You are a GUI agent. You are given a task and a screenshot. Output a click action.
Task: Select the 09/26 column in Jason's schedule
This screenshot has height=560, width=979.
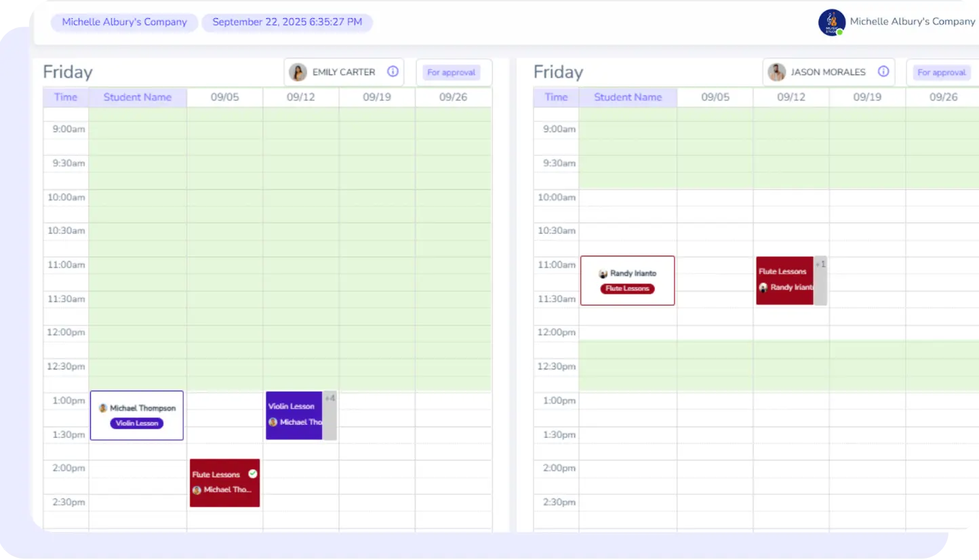(943, 97)
